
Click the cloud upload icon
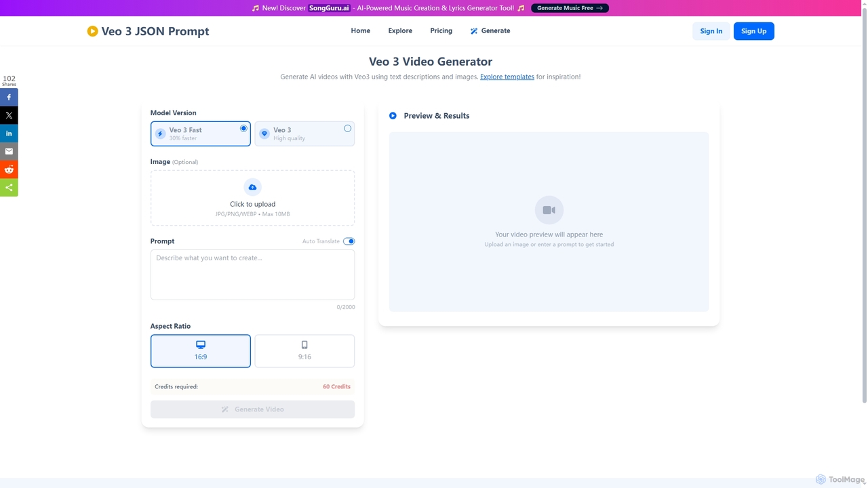(252, 187)
